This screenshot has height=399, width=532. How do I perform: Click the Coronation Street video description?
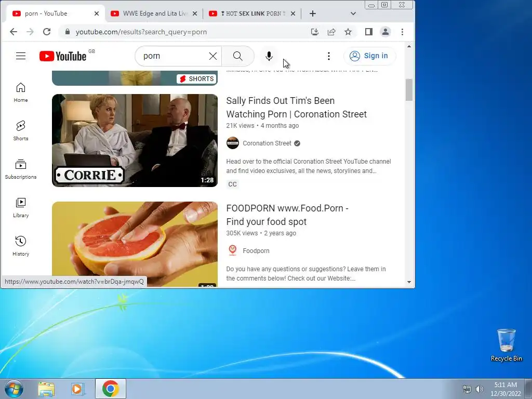tap(309, 166)
